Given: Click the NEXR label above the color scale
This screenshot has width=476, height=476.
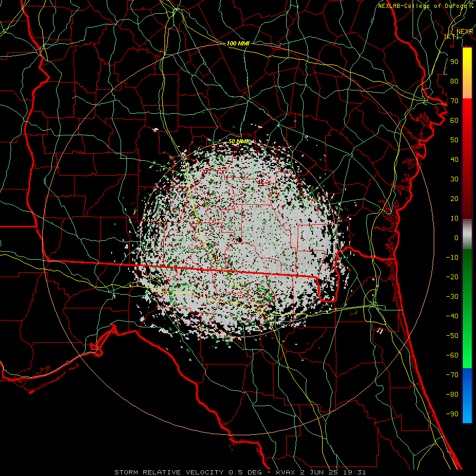Looking at the screenshot, I should (x=464, y=32).
